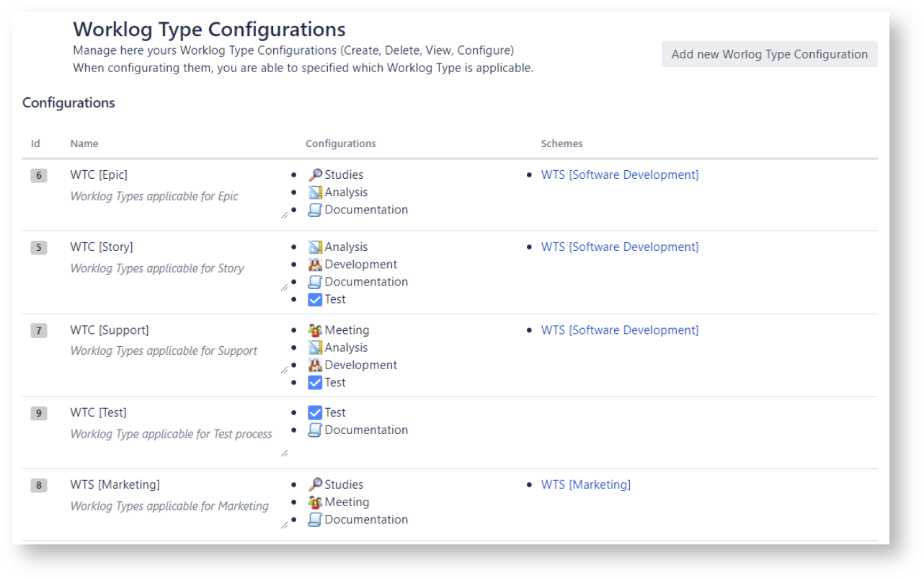The image size is (924, 579).
Task: Open WTS [Software Development] link in Story row
Action: (619, 247)
